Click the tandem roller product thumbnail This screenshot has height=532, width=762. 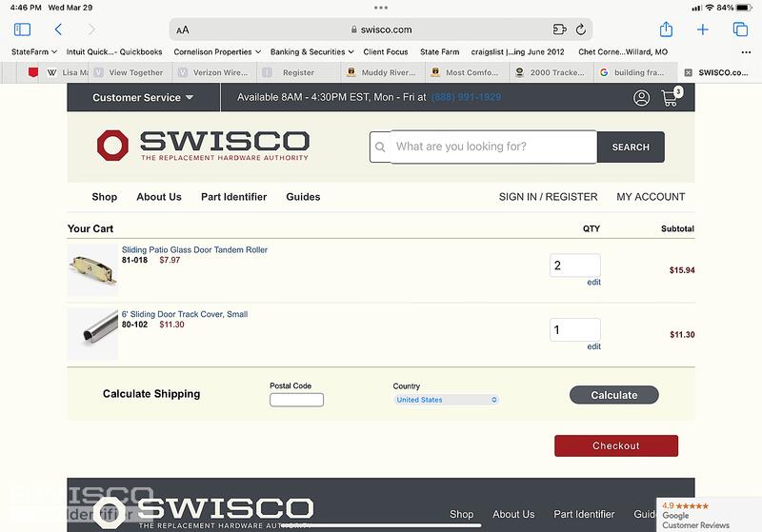92,270
